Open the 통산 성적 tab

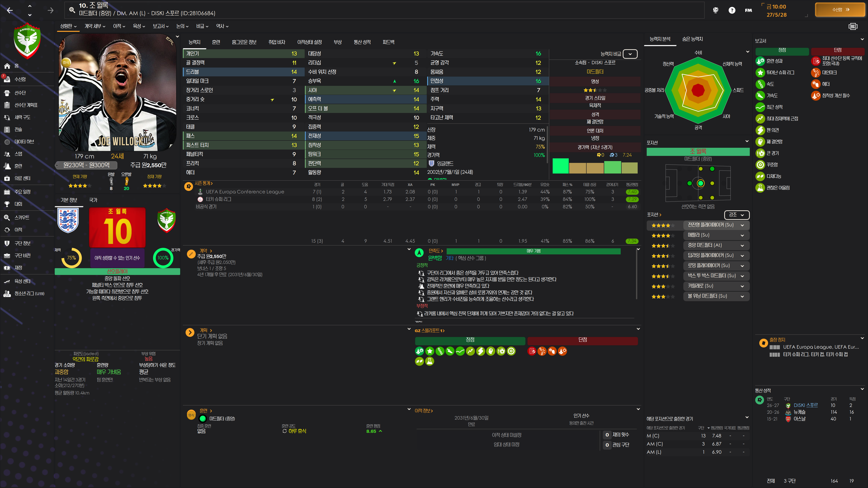click(x=362, y=42)
